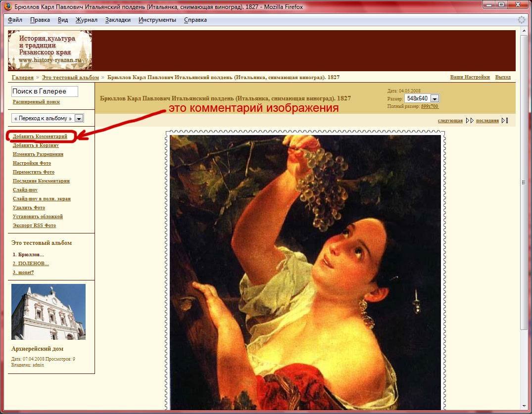Go to последняя image link

[x=487, y=120]
